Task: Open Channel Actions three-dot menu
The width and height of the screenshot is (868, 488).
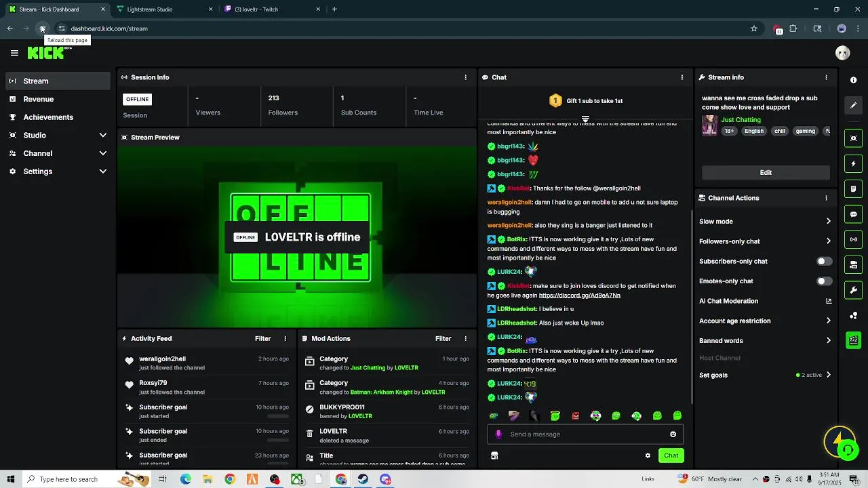Action: pyautogui.click(x=826, y=198)
